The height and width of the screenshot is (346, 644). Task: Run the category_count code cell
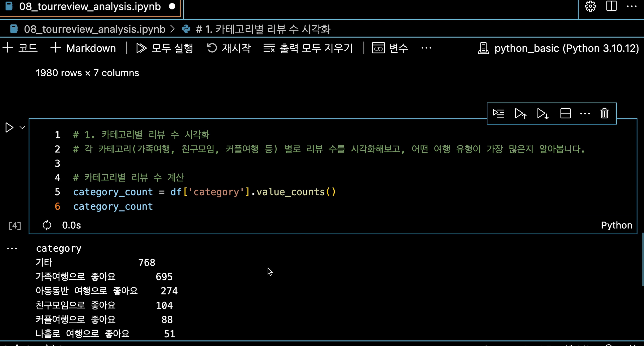tap(9, 127)
